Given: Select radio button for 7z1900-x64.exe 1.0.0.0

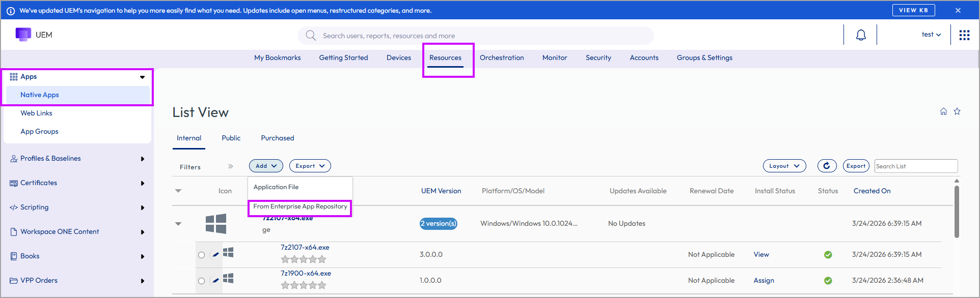Looking at the screenshot, I should click(x=202, y=281).
